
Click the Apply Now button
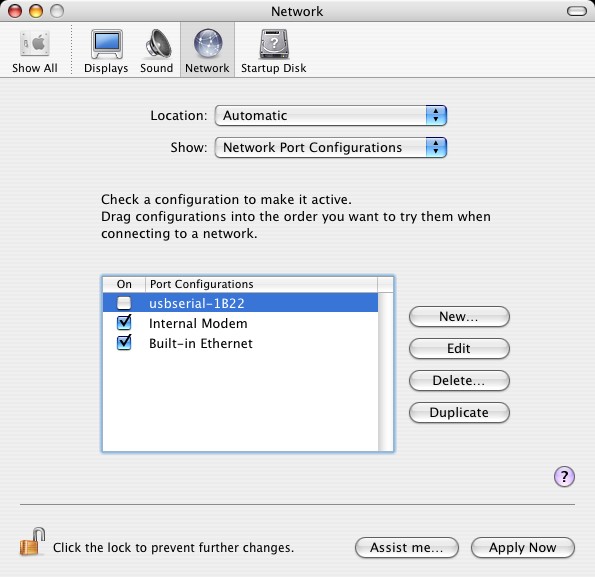click(x=523, y=547)
